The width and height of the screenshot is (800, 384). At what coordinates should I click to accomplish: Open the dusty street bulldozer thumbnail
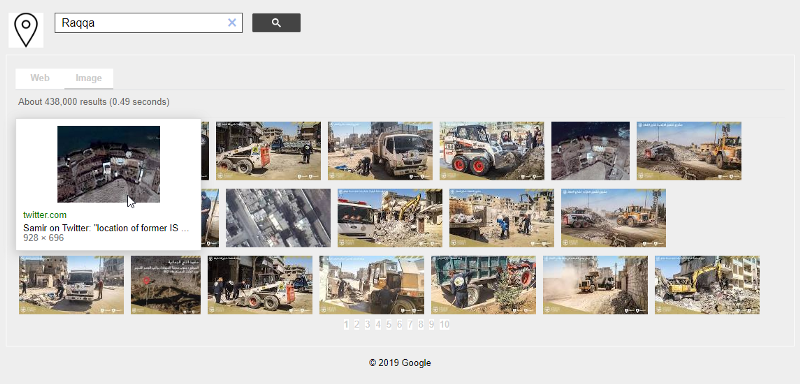pyautogui.click(x=595, y=285)
